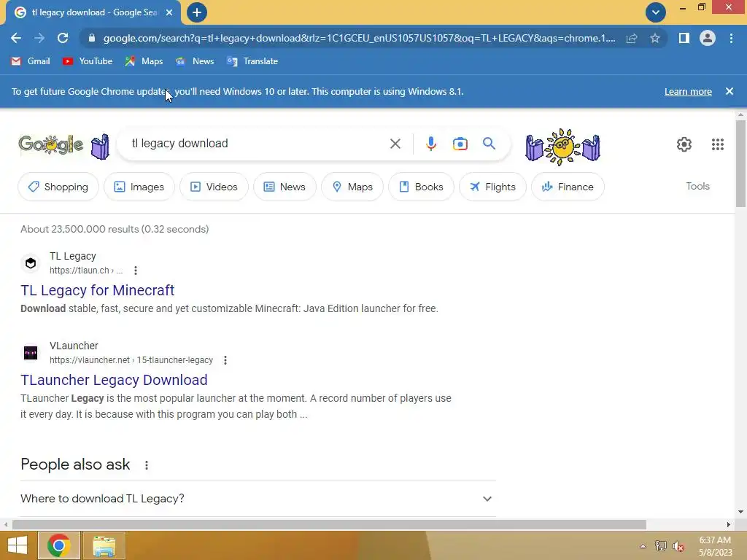Close the 'tl legacy download' tab
The width and height of the screenshot is (747, 560).
(169, 12)
